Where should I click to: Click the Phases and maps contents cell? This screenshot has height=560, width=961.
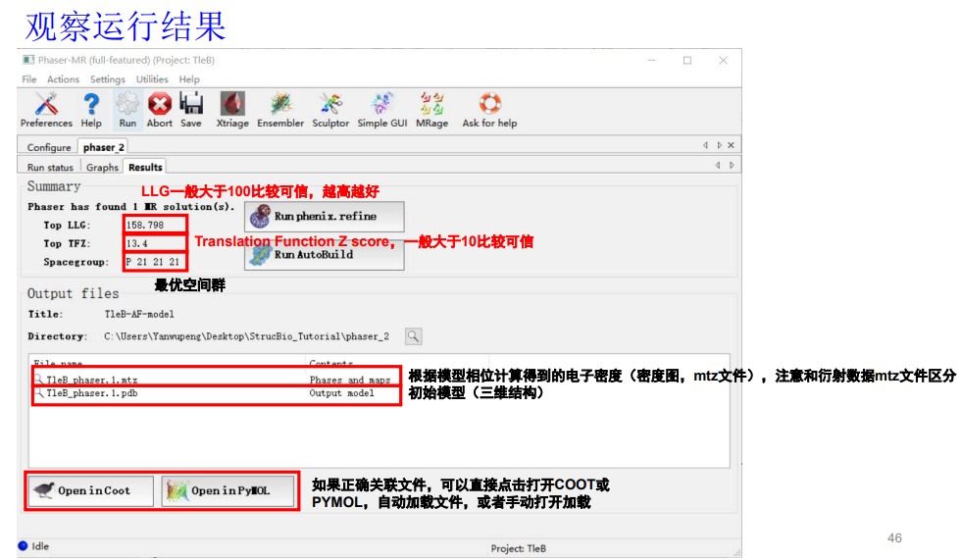click(x=350, y=380)
